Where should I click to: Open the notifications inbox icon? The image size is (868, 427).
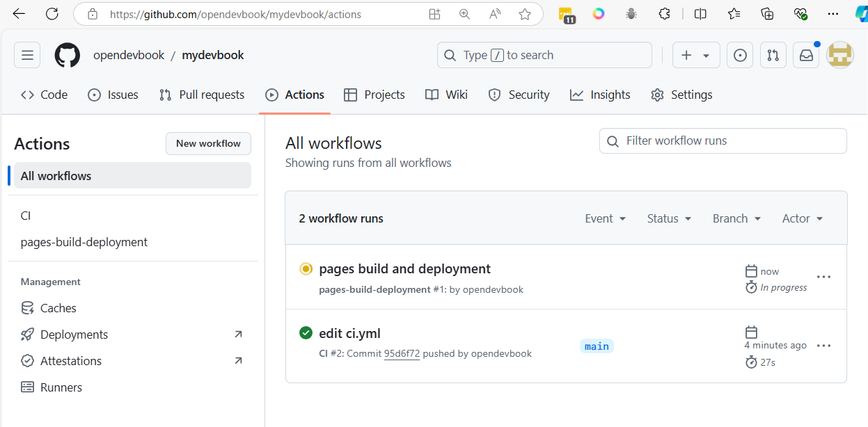(x=806, y=56)
